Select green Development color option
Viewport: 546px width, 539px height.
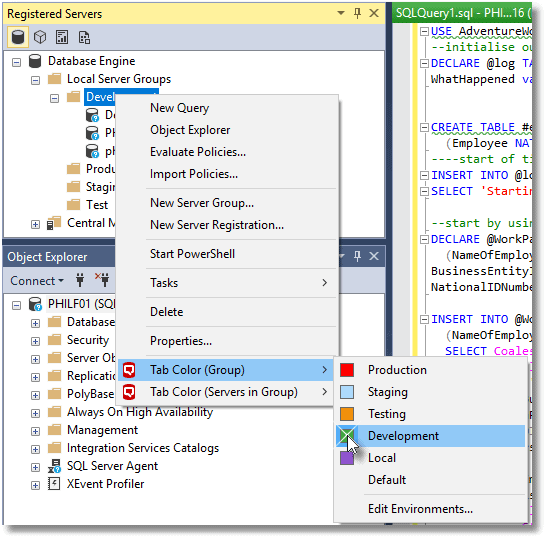pyautogui.click(x=431, y=436)
